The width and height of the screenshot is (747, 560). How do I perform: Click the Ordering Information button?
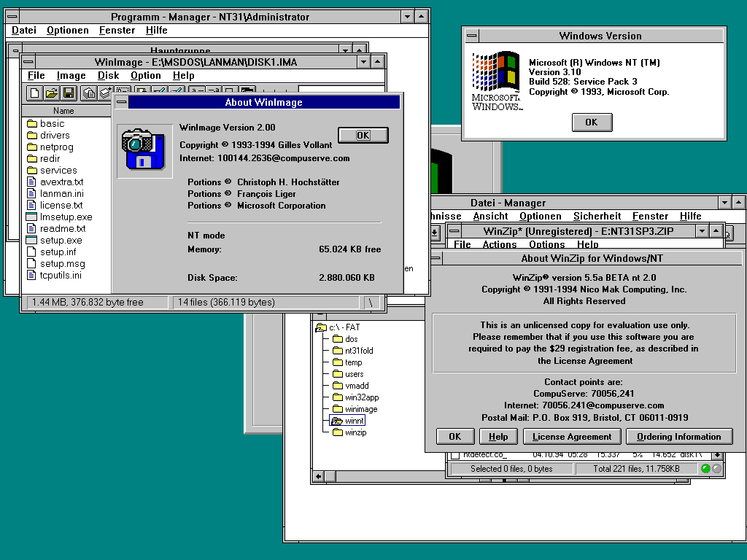(679, 437)
